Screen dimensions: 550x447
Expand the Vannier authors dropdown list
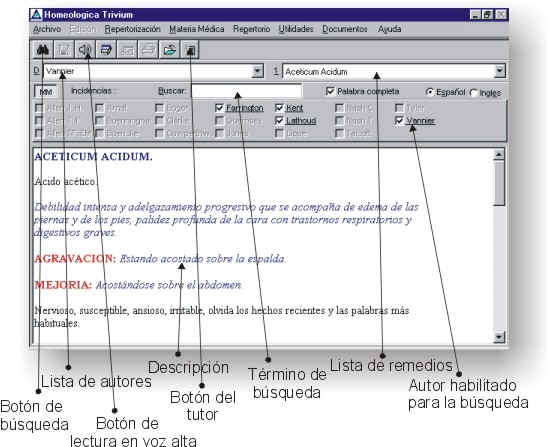[x=257, y=71]
